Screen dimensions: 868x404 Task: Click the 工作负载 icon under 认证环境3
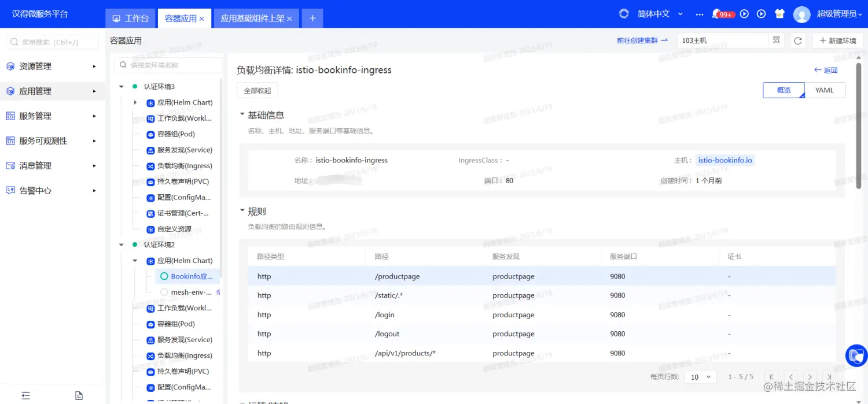(x=150, y=118)
